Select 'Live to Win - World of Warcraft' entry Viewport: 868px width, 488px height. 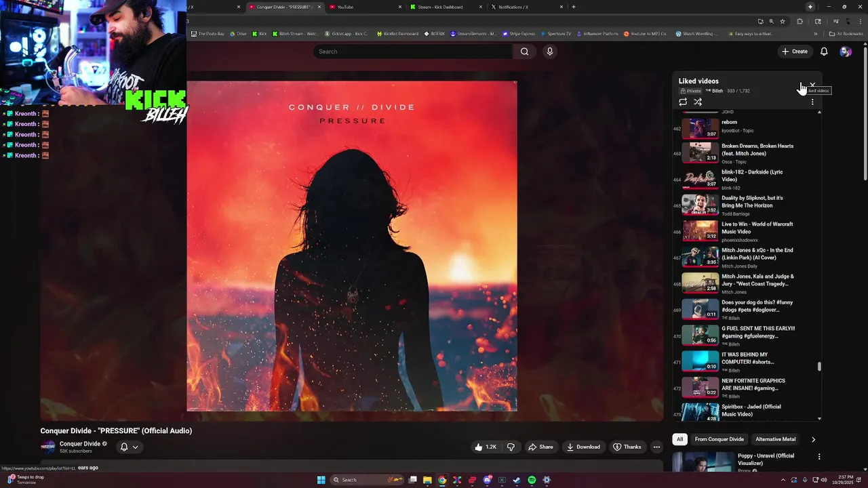point(744,231)
